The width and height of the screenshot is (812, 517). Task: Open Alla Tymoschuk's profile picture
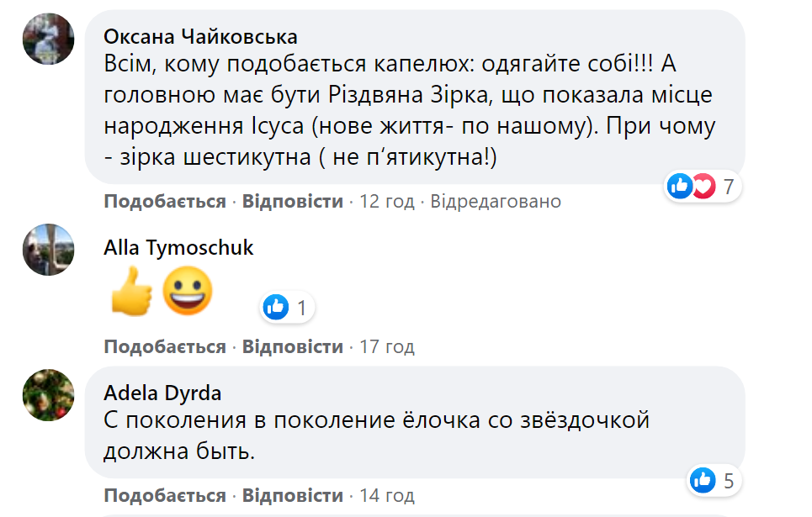click(48, 248)
